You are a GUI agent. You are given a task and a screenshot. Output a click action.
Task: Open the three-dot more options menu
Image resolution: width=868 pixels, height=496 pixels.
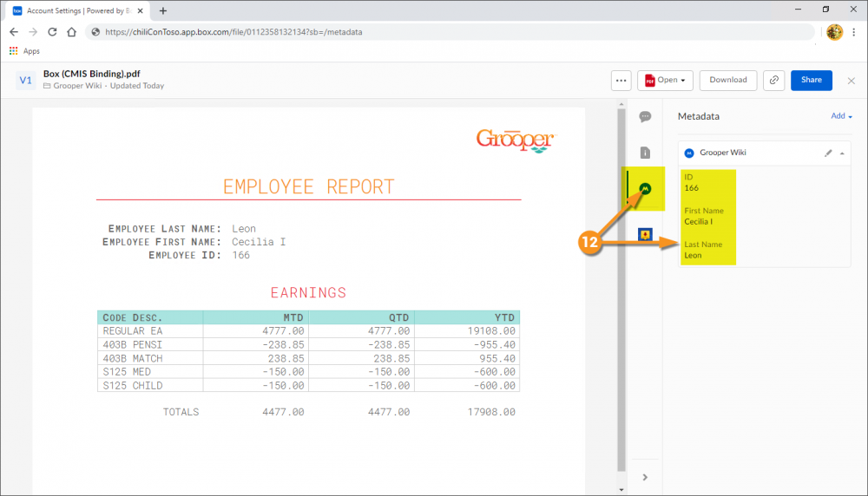coord(621,81)
